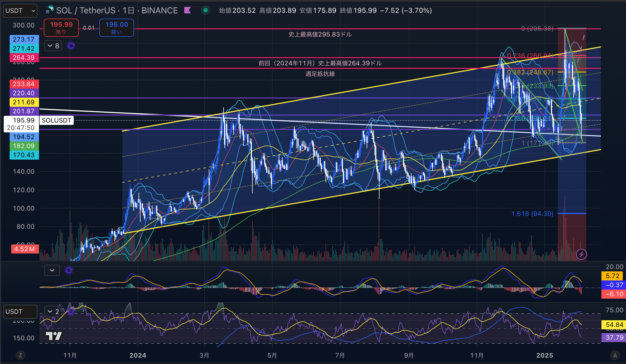Click the 20:47:50 countdown timer label
The width and height of the screenshot is (626, 364).
point(21,128)
